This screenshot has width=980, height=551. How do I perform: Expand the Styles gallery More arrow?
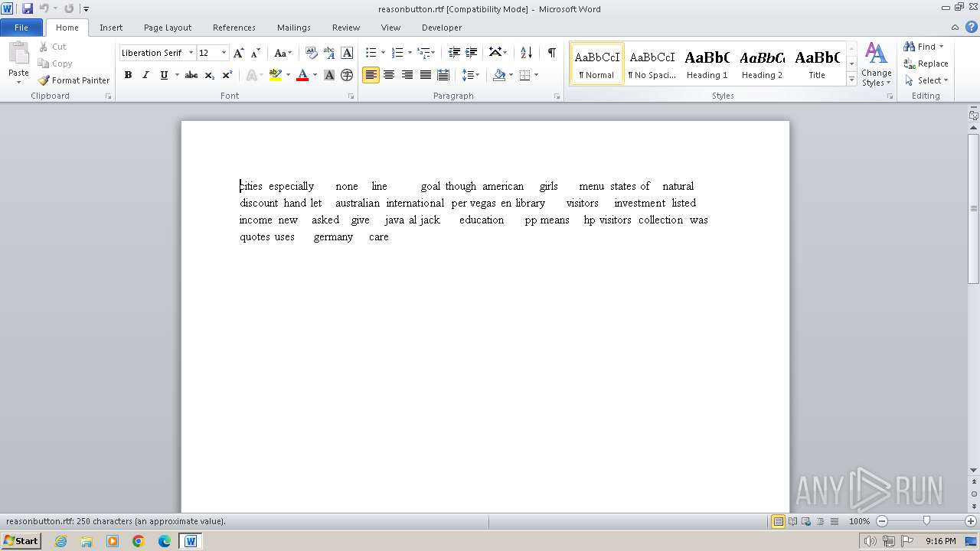[x=851, y=80]
